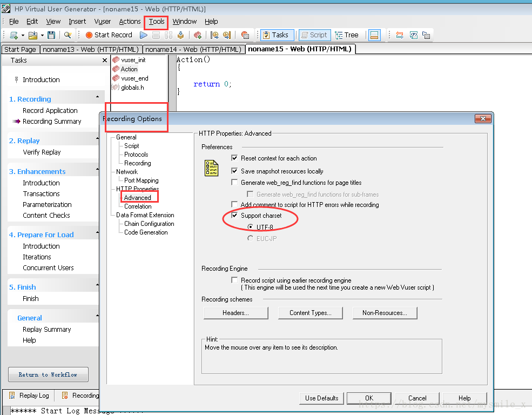Open the File menu
The image size is (532, 415).
coord(14,22)
